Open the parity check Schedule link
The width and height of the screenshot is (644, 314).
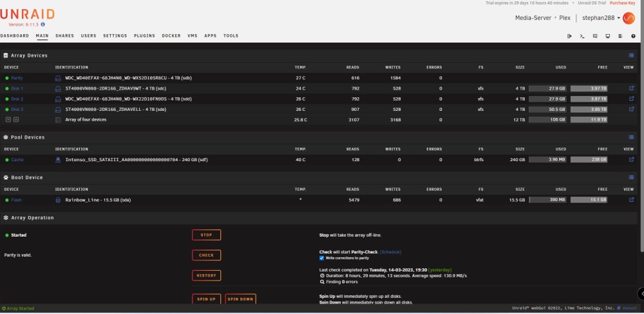(x=391, y=252)
